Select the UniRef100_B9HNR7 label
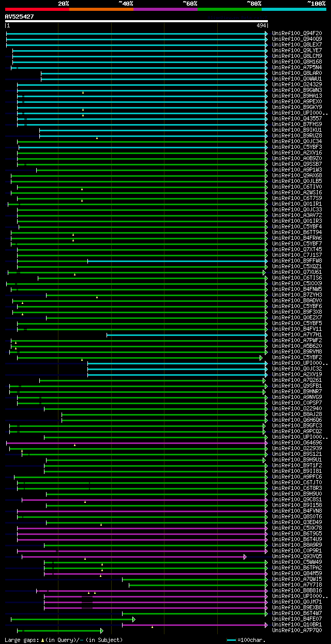This screenshot has width=331, height=644. click(x=297, y=391)
